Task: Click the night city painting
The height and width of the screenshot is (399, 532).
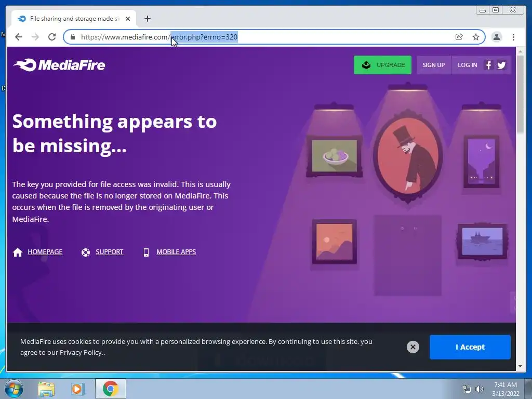Action: tap(482, 162)
